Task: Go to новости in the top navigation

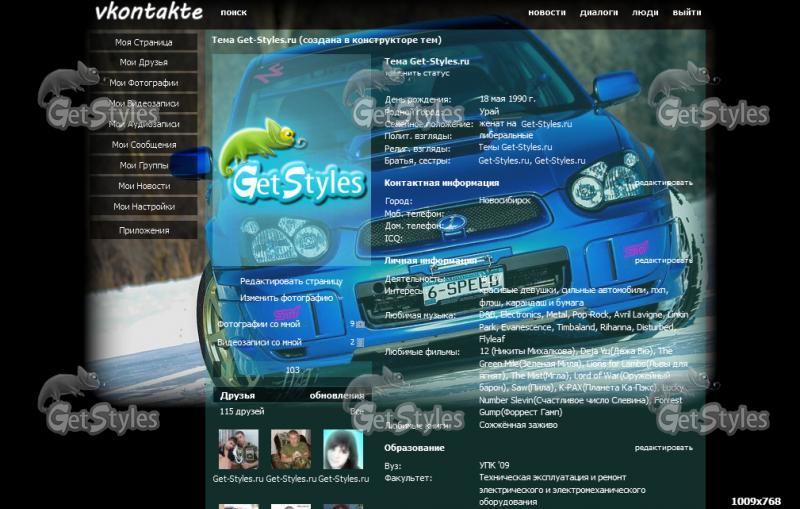Action: click(x=547, y=12)
